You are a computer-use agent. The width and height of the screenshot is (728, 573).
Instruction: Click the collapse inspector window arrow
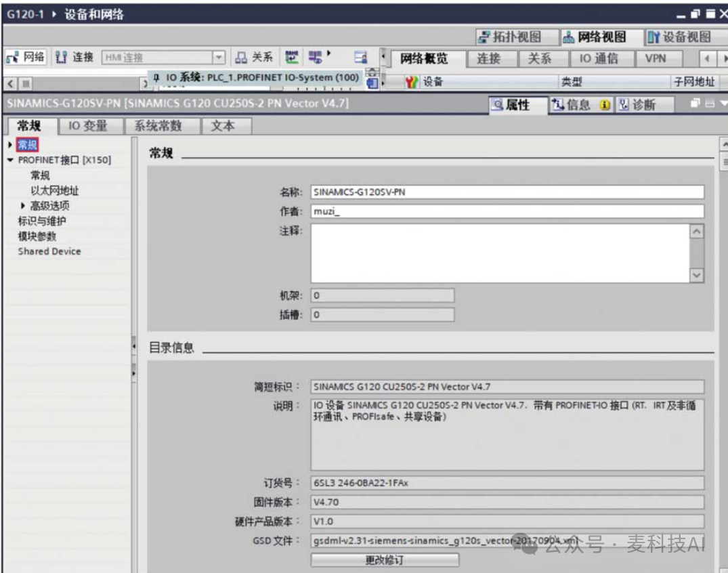point(723,103)
